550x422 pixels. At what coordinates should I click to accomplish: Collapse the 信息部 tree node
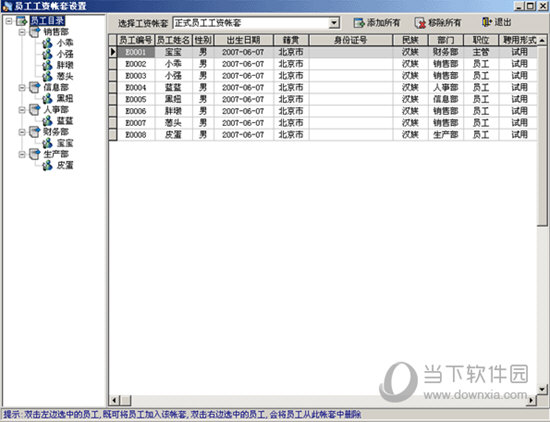point(22,87)
